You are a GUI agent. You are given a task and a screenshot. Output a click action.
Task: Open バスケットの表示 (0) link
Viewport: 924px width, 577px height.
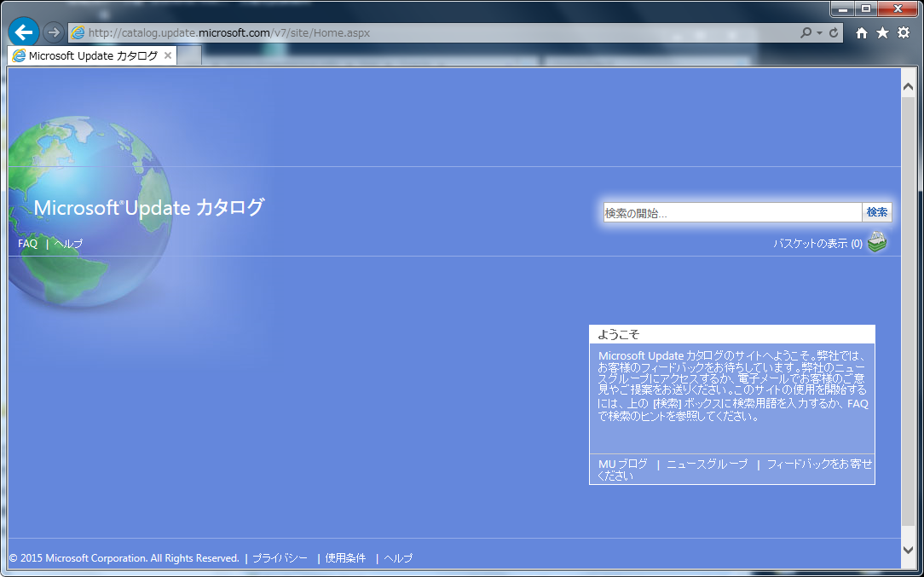pyautogui.click(x=817, y=244)
